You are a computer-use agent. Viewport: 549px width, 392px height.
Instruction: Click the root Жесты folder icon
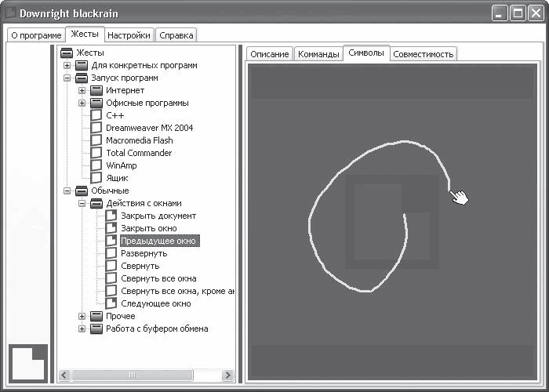pyautogui.click(x=67, y=53)
